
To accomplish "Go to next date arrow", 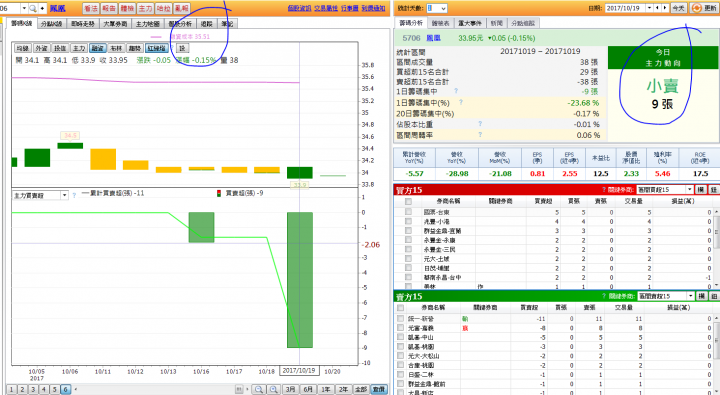I will 665,8.
